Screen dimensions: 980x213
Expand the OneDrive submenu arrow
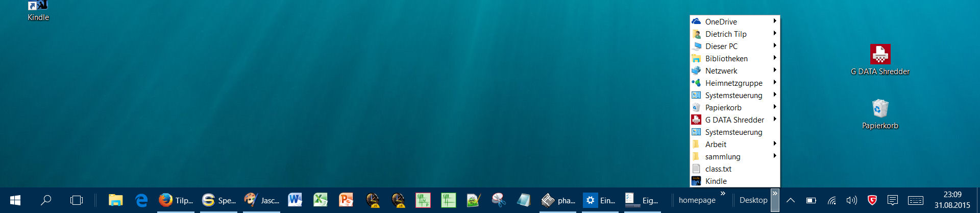pyautogui.click(x=774, y=21)
